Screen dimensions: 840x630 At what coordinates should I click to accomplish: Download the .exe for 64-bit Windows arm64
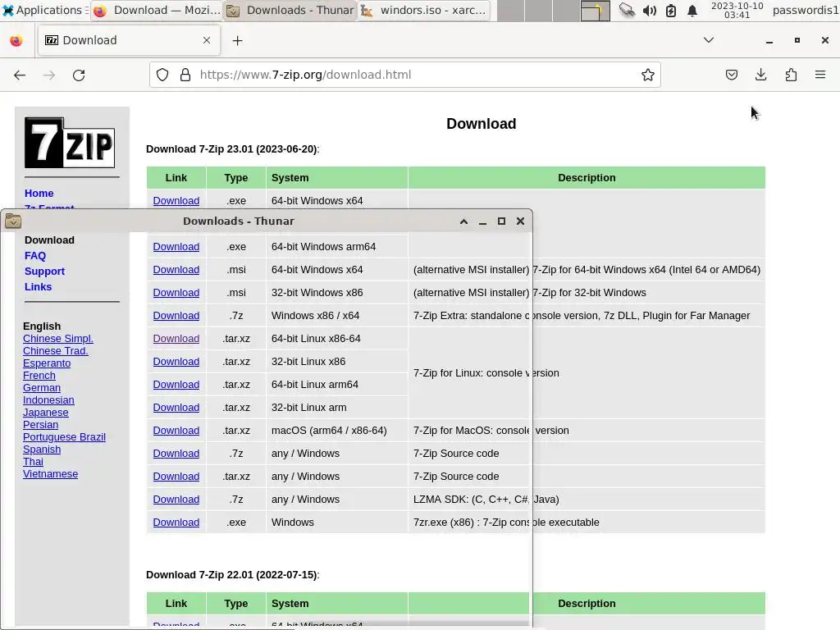pyautogui.click(x=176, y=247)
